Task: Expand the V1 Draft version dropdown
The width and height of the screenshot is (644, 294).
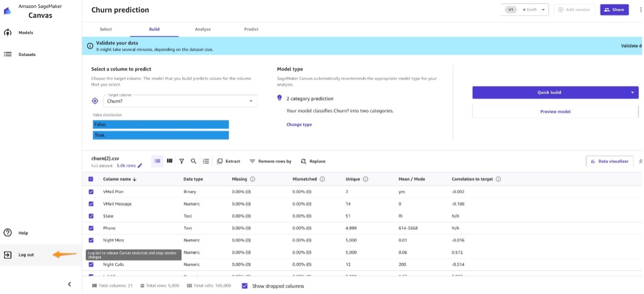Action: 524,9
